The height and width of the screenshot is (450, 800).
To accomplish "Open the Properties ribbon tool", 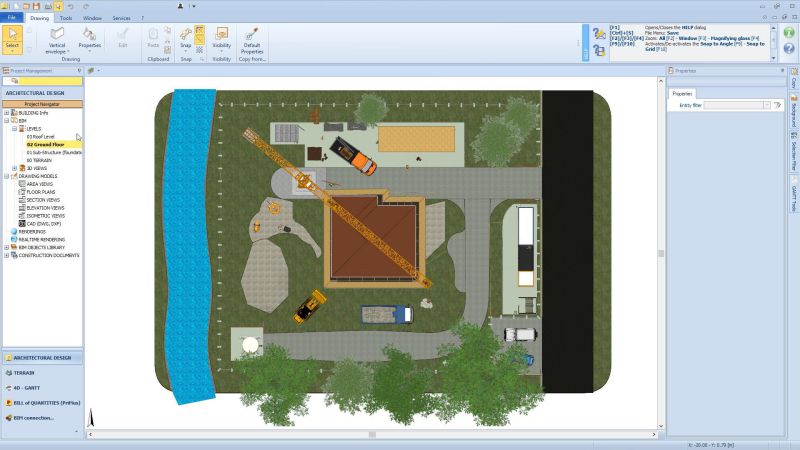I will pos(89,39).
